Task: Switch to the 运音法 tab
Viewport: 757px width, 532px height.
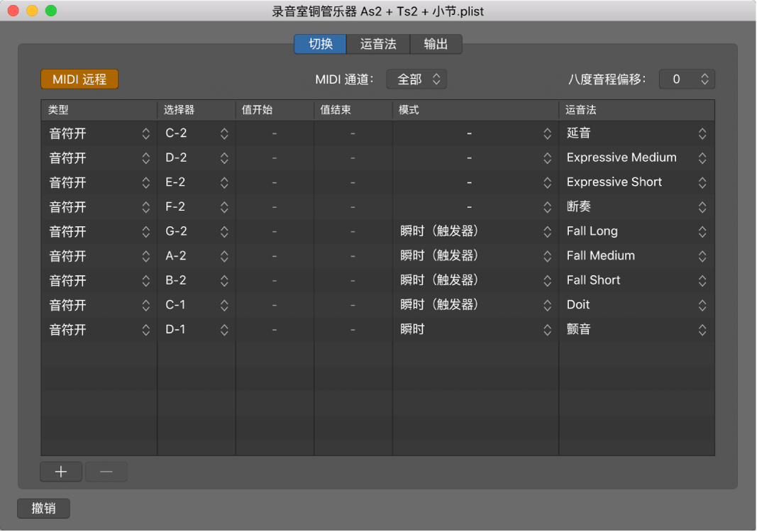Action: click(x=378, y=43)
